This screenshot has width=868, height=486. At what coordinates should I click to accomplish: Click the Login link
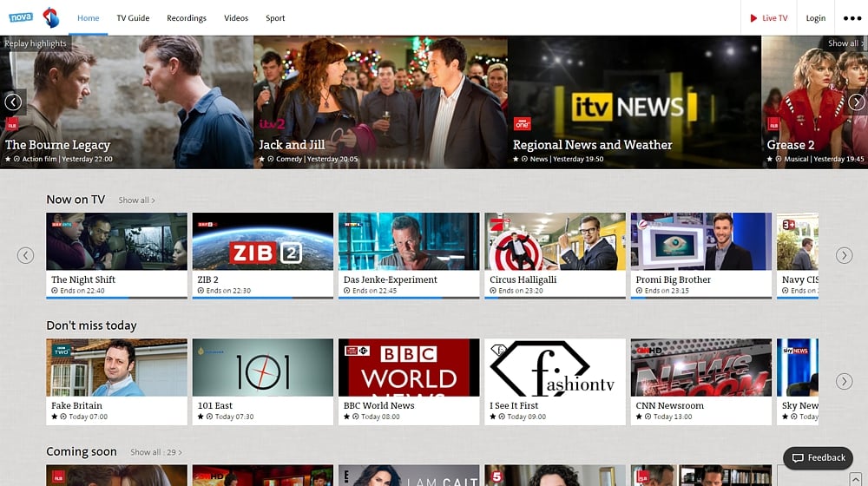pos(815,18)
